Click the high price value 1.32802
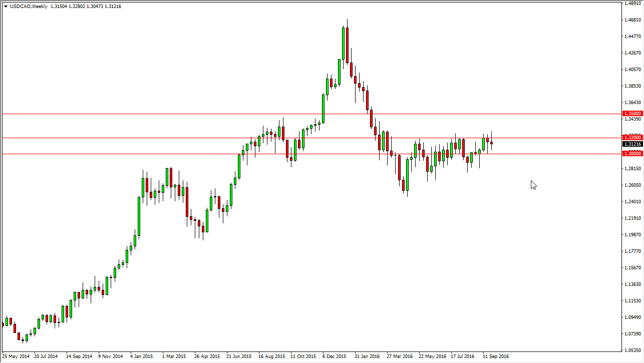Viewport: 644px width, 363px height. tap(76, 7)
